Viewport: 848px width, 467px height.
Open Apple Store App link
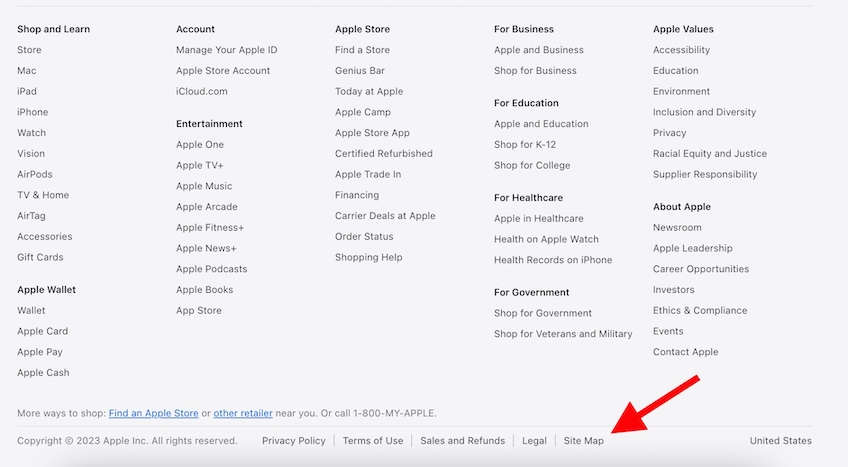pos(372,133)
